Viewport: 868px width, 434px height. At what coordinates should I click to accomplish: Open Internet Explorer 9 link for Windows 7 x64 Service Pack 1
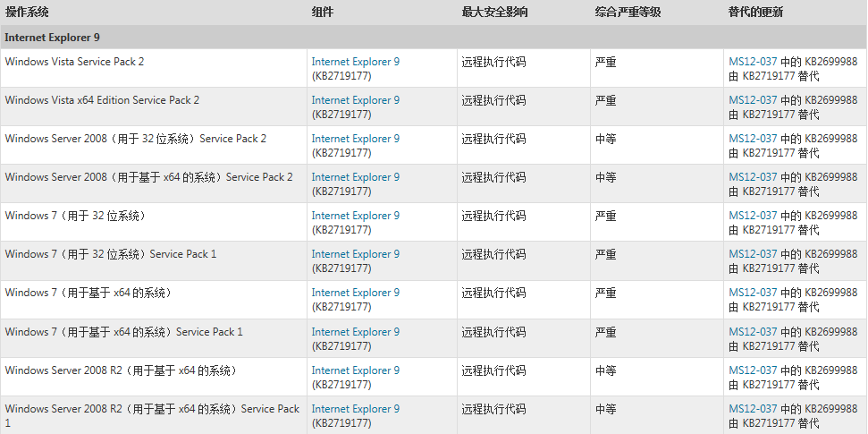[x=356, y=332]
